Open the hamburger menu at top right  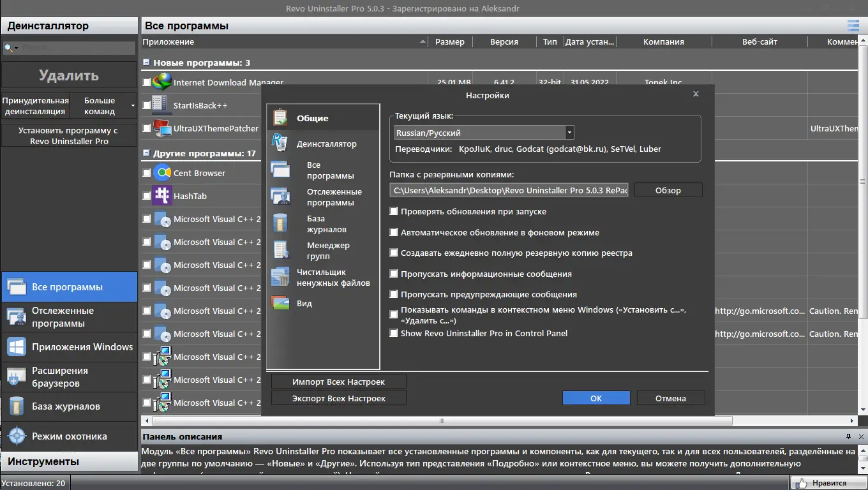click(x=853, y=26)
